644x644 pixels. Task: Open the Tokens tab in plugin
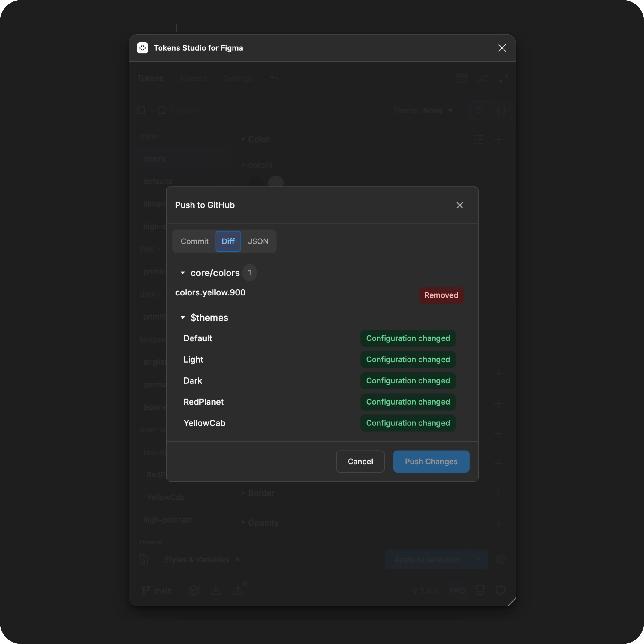(150, 78)
